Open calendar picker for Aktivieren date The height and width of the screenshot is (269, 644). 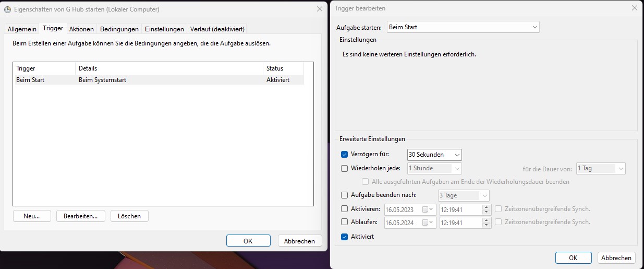pyautogui.click(x=428, y=209)
